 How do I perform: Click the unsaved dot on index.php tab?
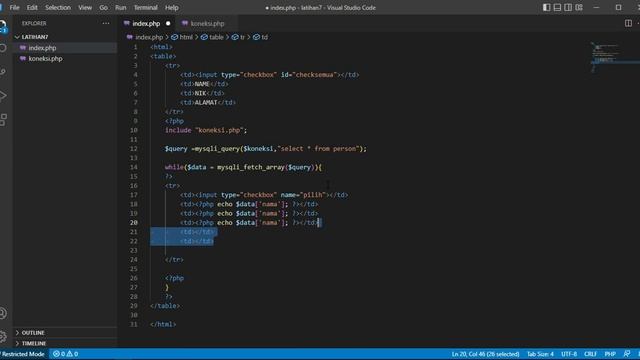168,23
